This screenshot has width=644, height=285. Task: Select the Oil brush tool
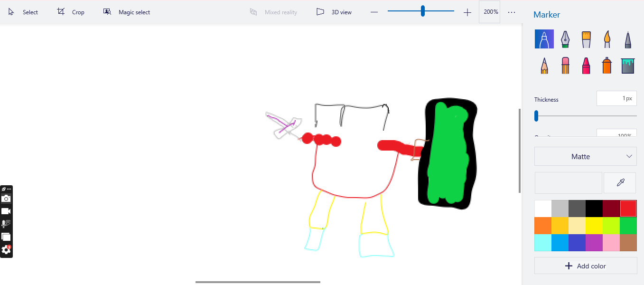[586, 39]
